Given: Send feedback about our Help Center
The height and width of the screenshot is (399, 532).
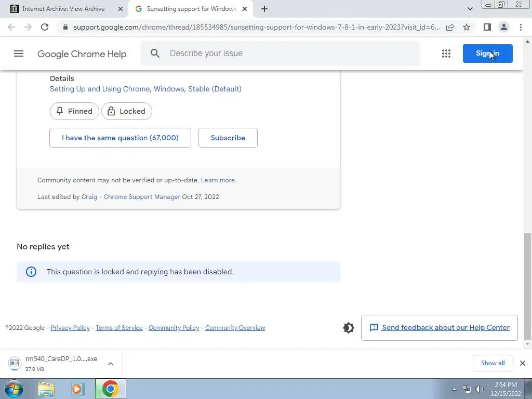Looking at the screenshot, I should click(x=440, y=328).
